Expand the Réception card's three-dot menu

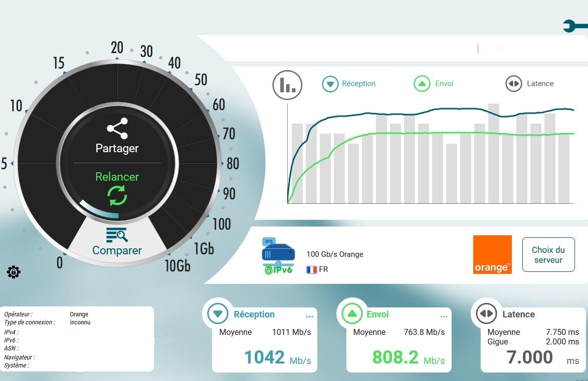(x=309, y=316)
